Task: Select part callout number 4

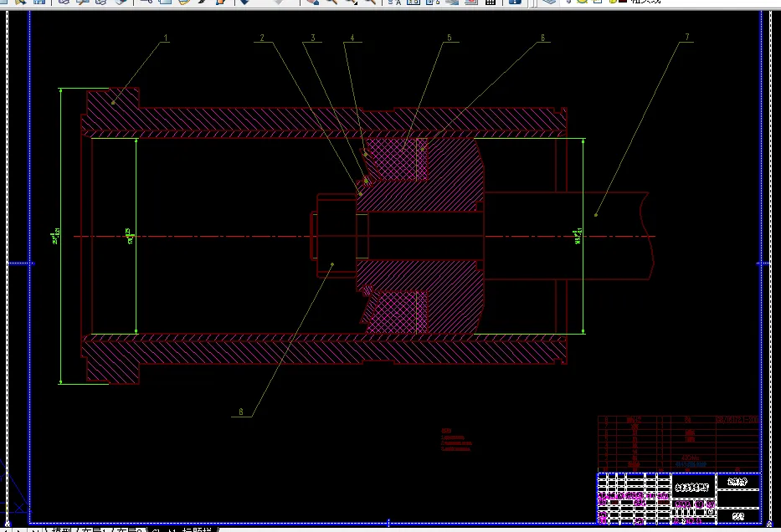Action: (x=352, y=38)
